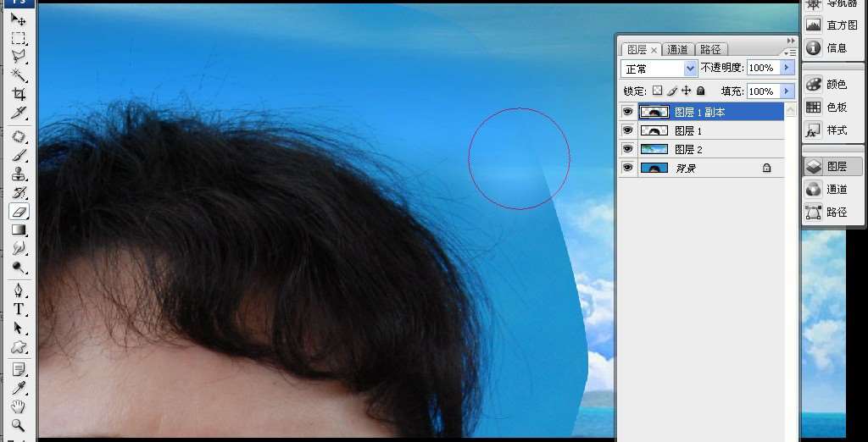The image size is (868, 442).
Task: Select layer named 背景
Action: (686, 169)
